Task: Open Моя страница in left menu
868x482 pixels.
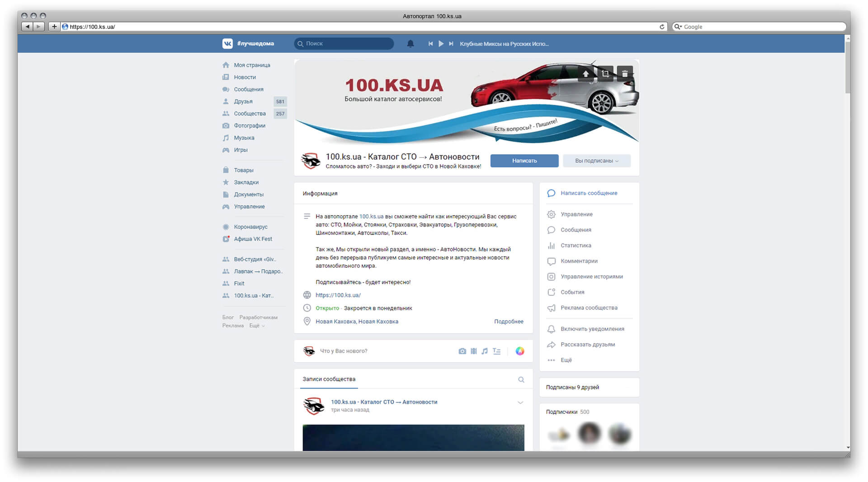Action: (x=252, y=65)
